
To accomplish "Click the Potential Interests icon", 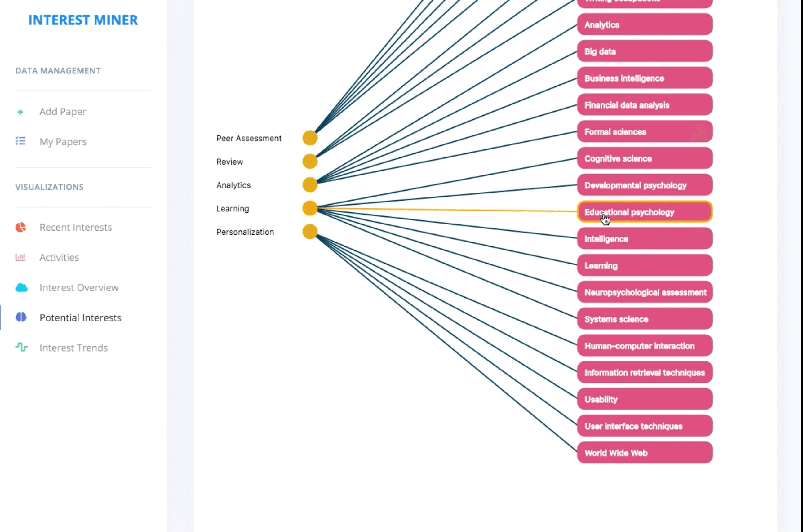I will 21,317.
